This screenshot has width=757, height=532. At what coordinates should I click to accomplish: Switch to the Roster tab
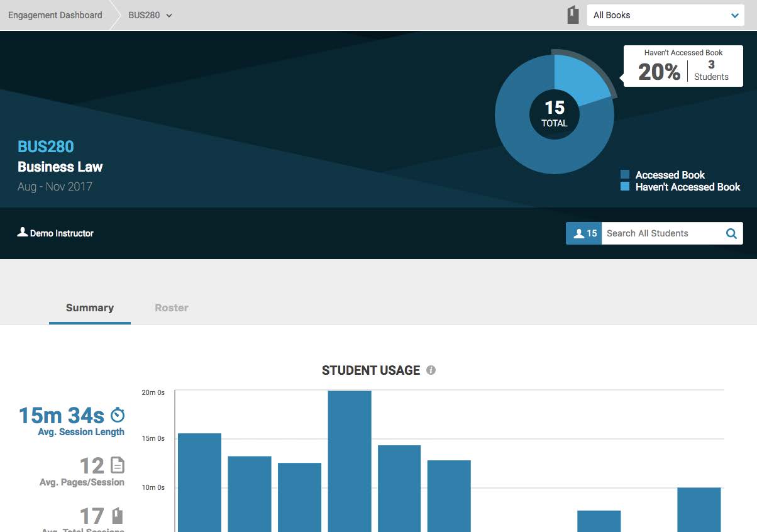point(172,308)
